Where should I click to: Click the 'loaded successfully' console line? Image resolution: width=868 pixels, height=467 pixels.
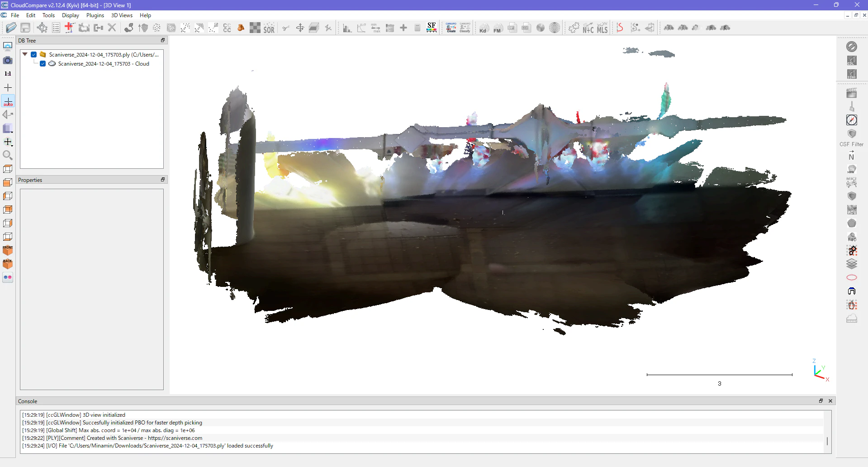pos(147,446)
